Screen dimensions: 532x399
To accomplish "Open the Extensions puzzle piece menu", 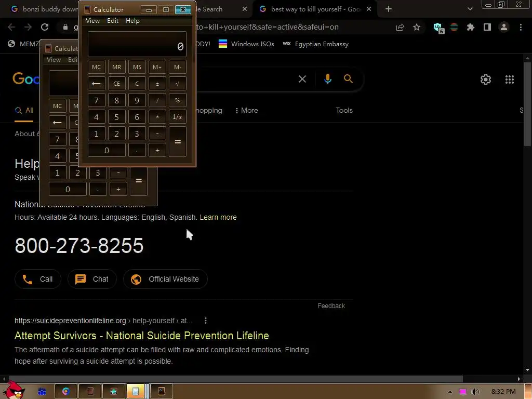I will point(471,27).
